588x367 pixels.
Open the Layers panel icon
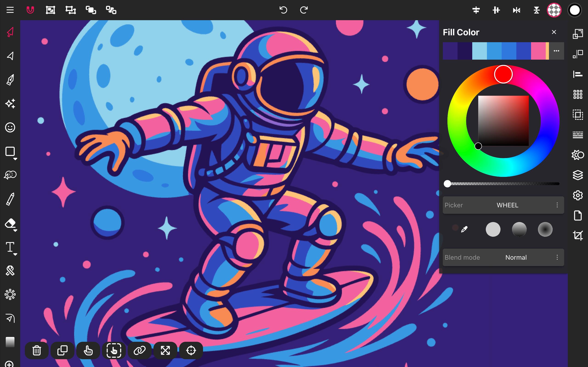coord(578,175)
